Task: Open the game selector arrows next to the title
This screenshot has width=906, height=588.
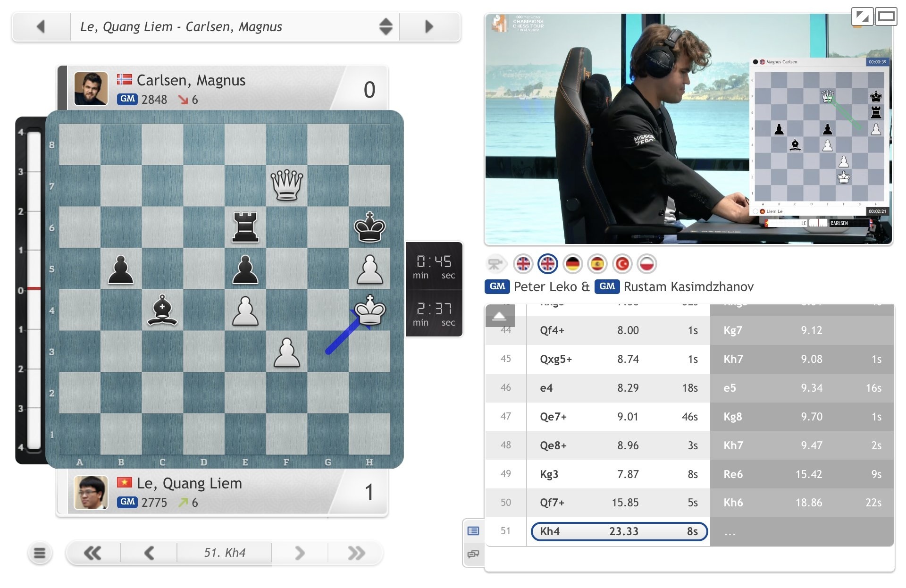Action: tap(386, 27)
